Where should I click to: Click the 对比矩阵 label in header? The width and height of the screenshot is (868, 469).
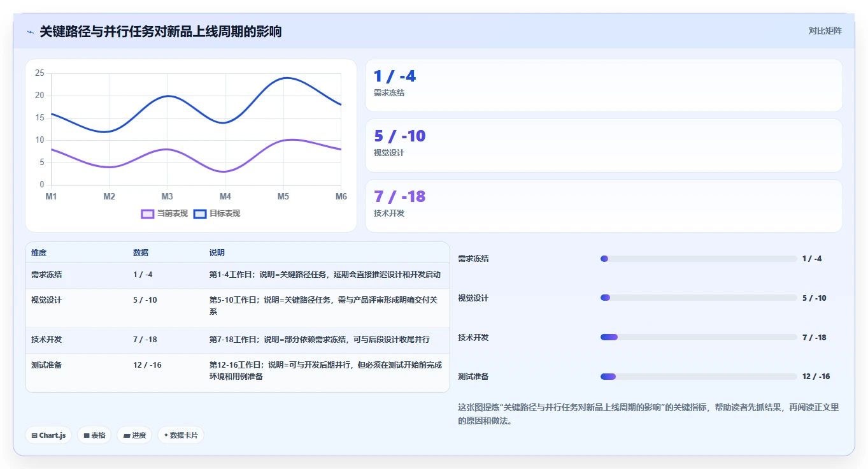pyautogui.click(x=825, y=31)
